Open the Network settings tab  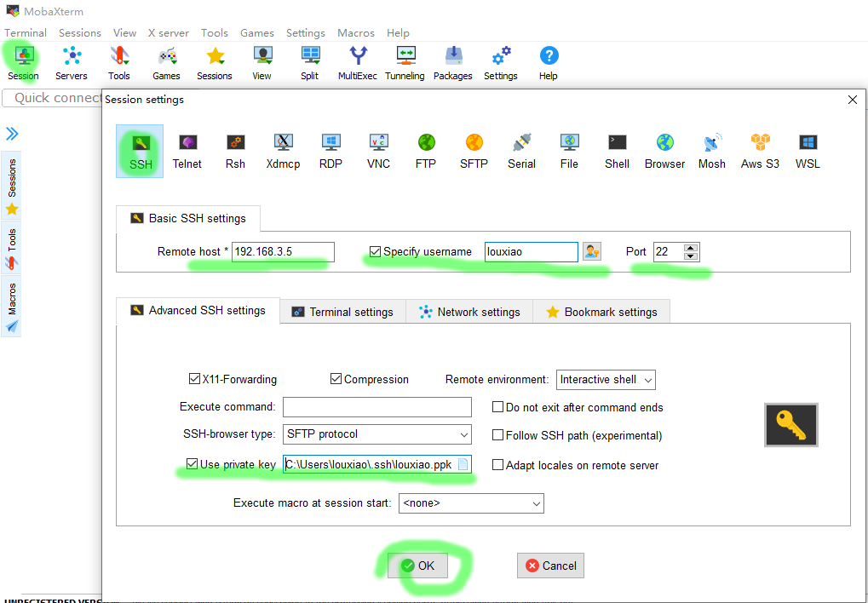pyautogui.click(x=469, y=312)
